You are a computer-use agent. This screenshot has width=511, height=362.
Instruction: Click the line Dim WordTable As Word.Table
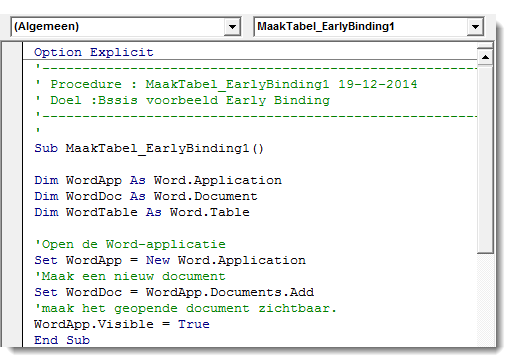(142, 212)
